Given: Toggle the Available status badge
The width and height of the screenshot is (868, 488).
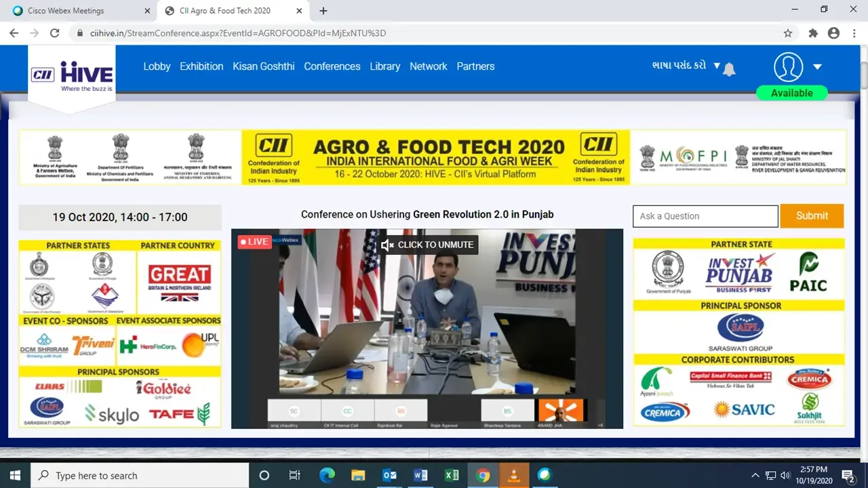Looking at the screenshot, I should point(791,93).
